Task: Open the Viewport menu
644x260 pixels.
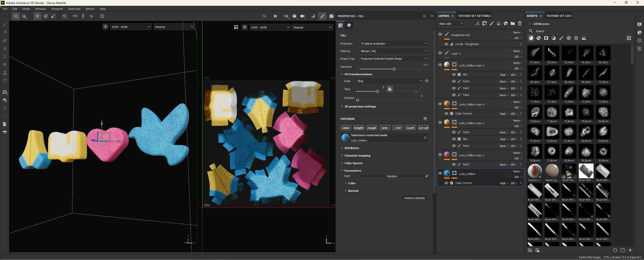Action: point(57,9)
